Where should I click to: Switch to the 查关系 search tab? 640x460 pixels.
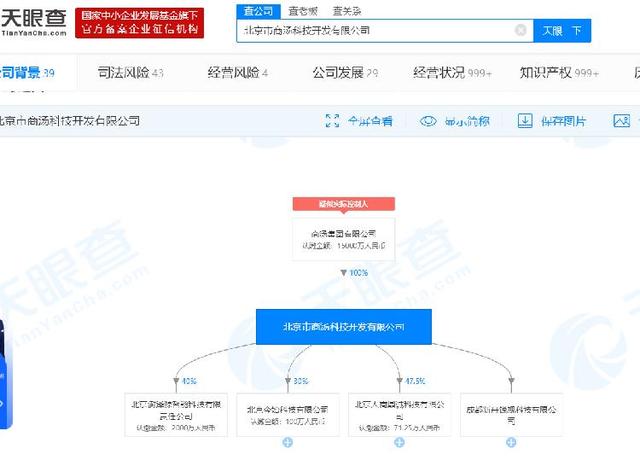pos(347,11)
